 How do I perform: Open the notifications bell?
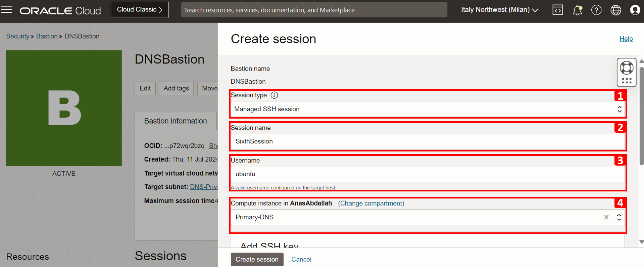click(x=577, y=10)
